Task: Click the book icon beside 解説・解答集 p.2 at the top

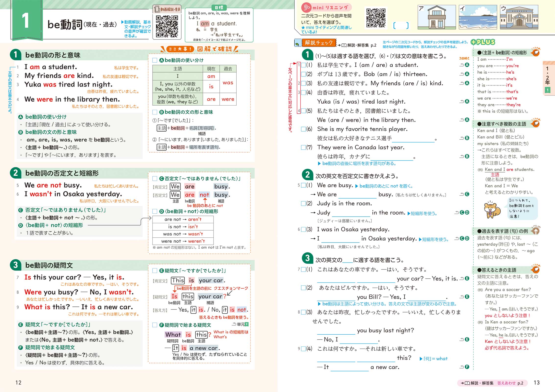Action: pos(344,45)
